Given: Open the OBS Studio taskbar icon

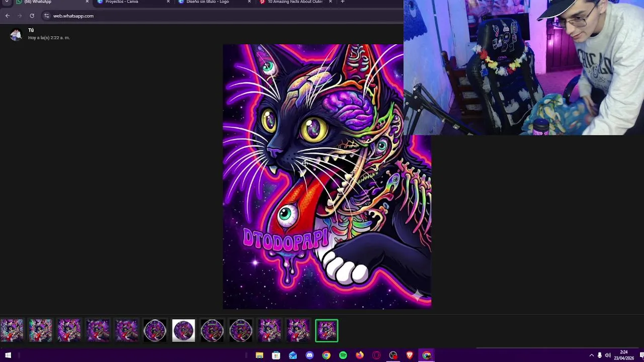Looking at the screenshot, I should pyautogui.click(x=393, y=355).
